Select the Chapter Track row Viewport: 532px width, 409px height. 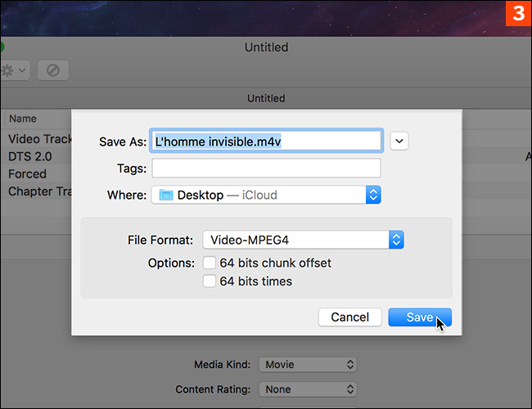(x=38, y=191)
